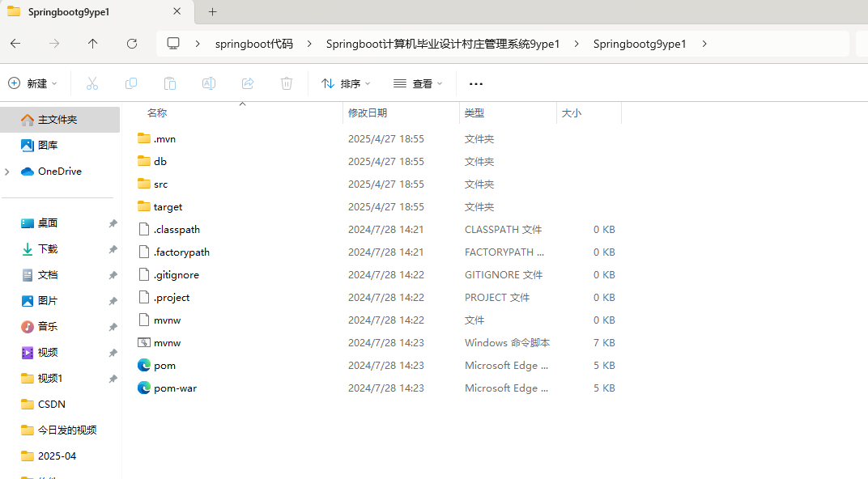Expand chevron after final Springbootg9ype1 breadcrumb

click(704, 44)
